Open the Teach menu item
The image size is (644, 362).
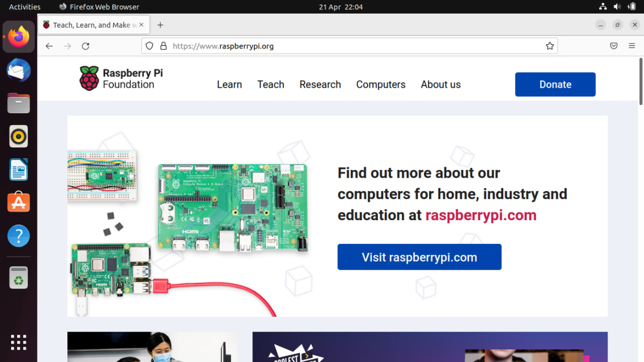[271, 84]
